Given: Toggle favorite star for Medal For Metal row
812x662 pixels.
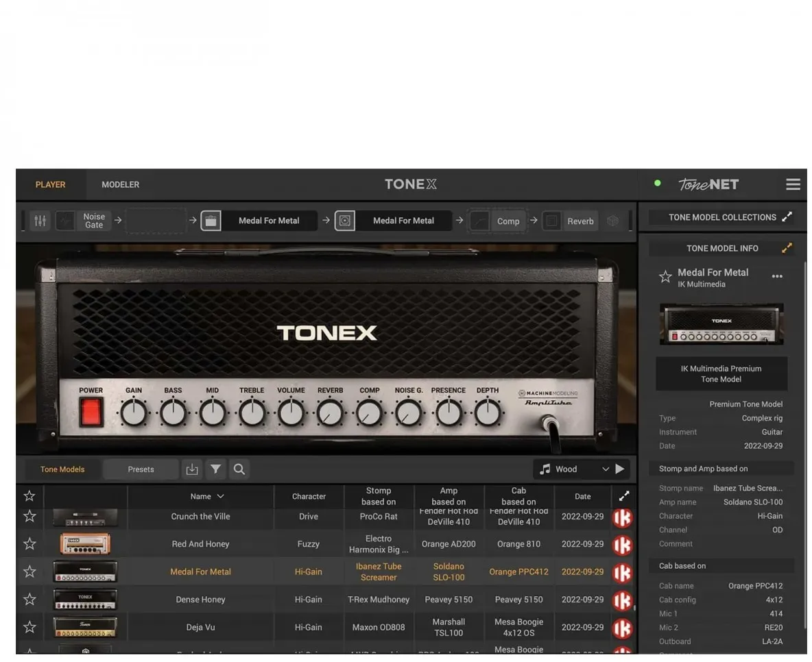Looking at the screenshot, I should coord(29,572).
